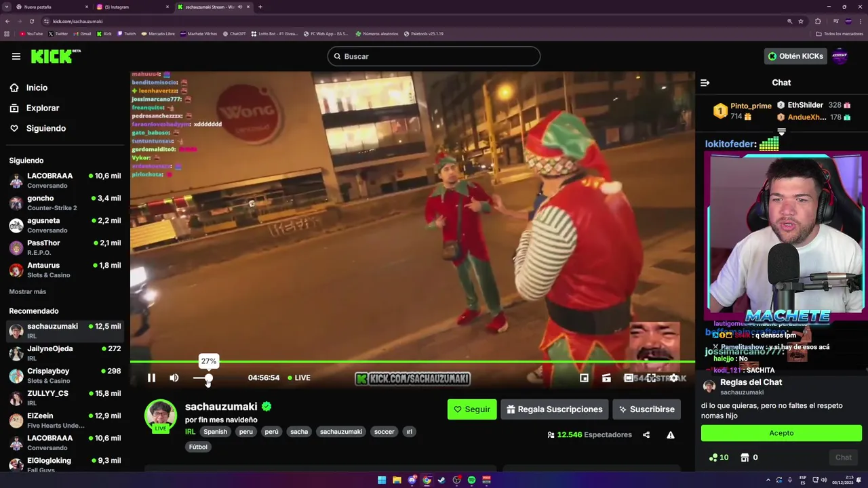Select the soccer tag
This screenshot has width=868, height=488.
tap(384, 432)
